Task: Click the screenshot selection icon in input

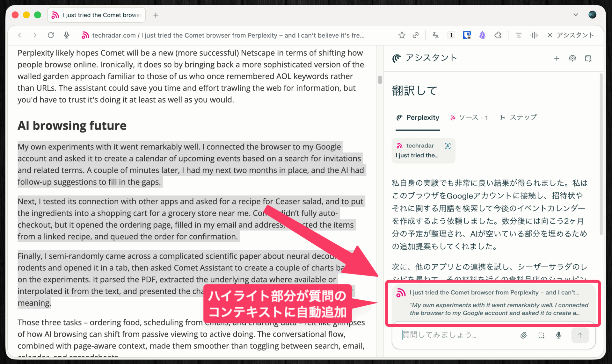Action: [541, 335]
